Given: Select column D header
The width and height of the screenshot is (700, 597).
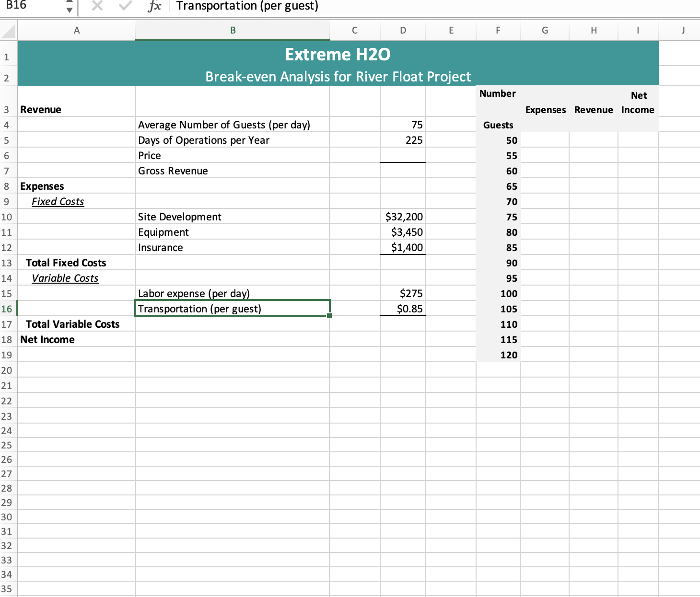Looking at the screenshot, I should (402, 30).
